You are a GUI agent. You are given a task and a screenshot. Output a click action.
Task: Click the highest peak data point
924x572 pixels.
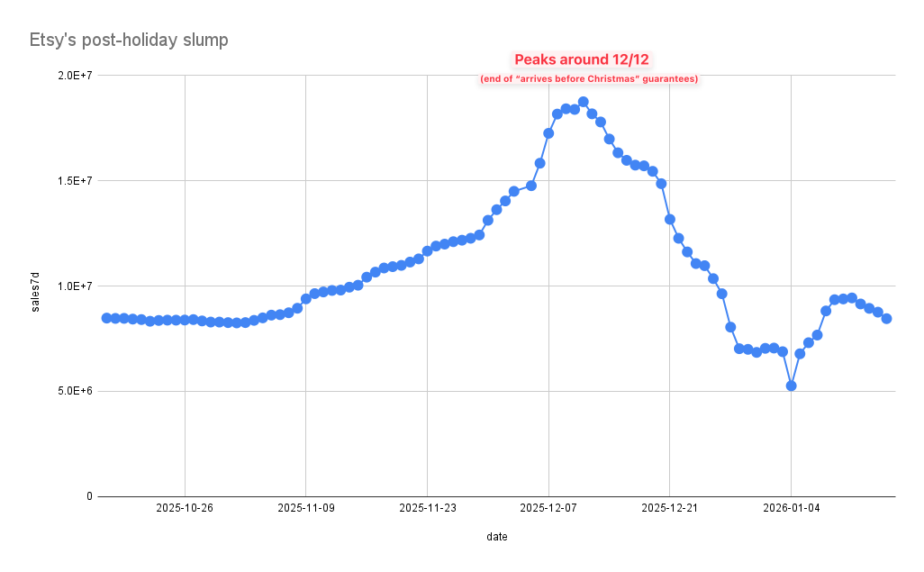point(584,102)
